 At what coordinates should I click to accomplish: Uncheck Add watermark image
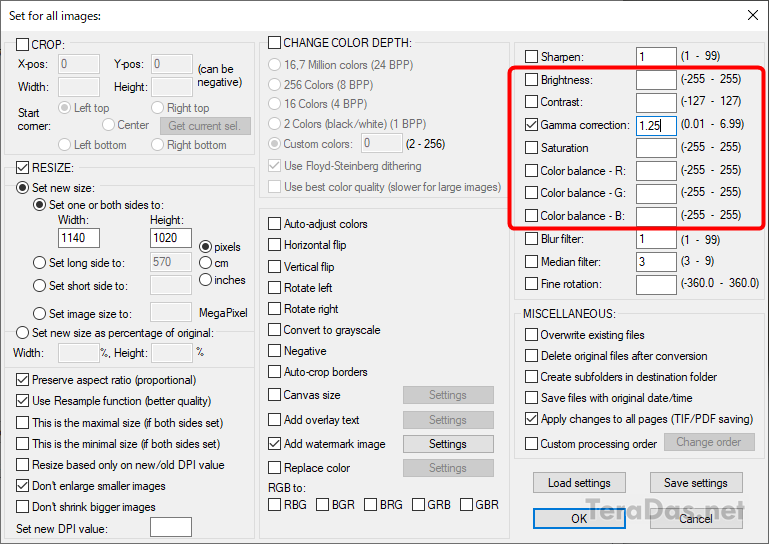pyautogui.click(x=274, y=444)
